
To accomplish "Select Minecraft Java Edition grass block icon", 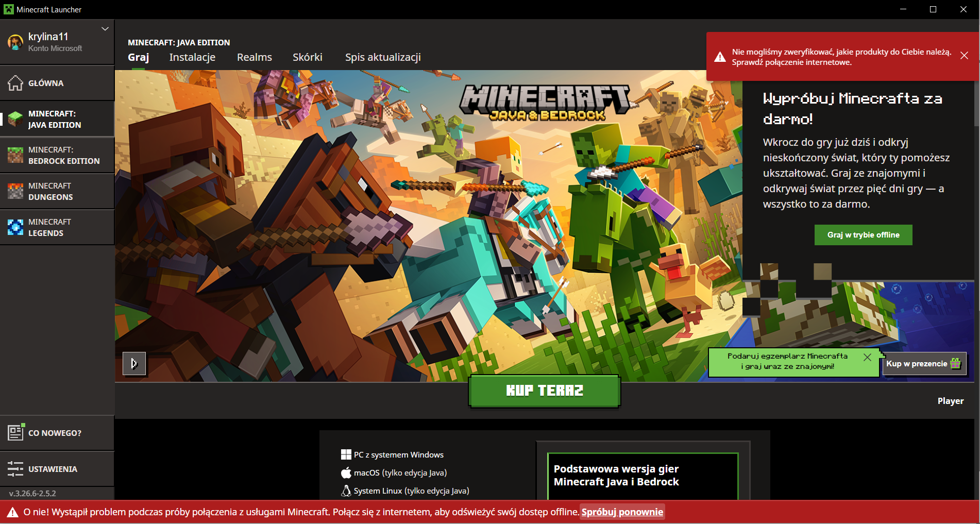I will pyautogui.click(x=15, y=119).
